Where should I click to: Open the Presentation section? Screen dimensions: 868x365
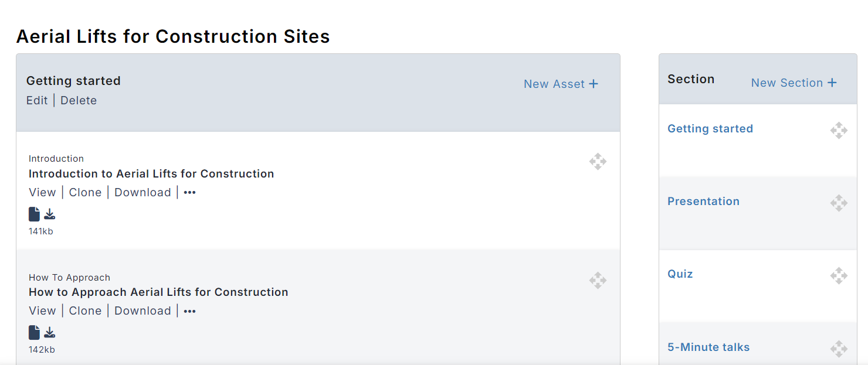coord(703,201)
